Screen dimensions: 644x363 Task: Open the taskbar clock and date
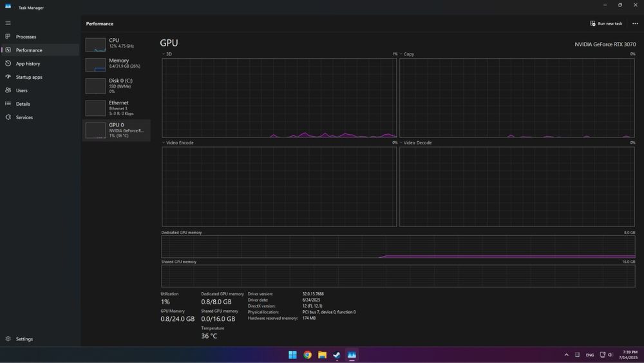click(x=629, y=355)
